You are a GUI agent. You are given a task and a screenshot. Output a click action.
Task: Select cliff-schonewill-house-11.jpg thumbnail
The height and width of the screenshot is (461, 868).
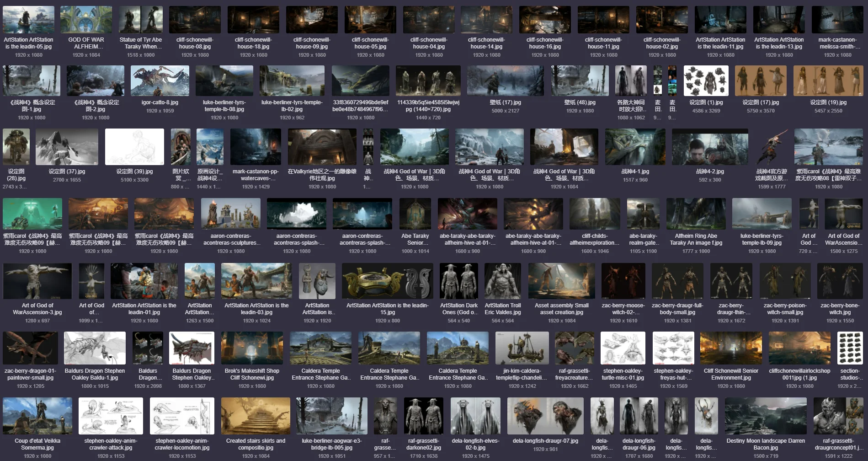tap(603, 19)
